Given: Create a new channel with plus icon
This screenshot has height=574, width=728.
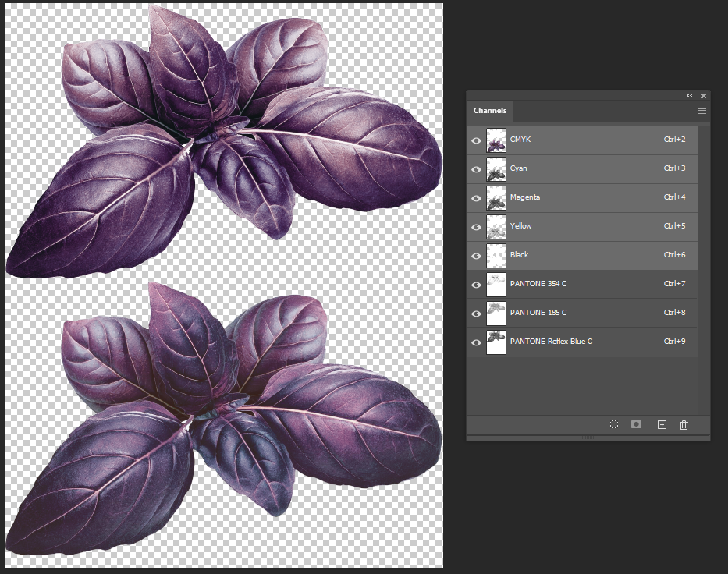Looking at the screenshot, I should click(x=662, y=424).
